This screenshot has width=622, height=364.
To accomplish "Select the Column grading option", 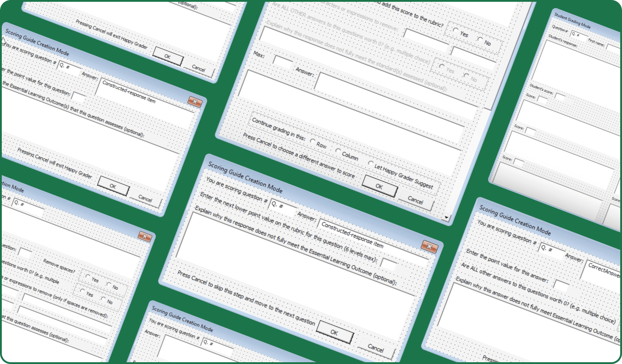I will [338, 151].
